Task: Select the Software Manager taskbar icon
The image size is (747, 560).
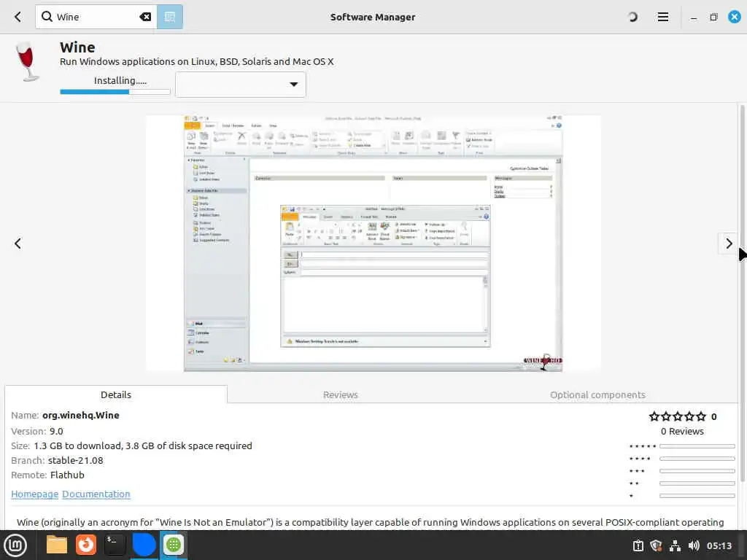Action: pyautogui.click(x=174, y=545)
